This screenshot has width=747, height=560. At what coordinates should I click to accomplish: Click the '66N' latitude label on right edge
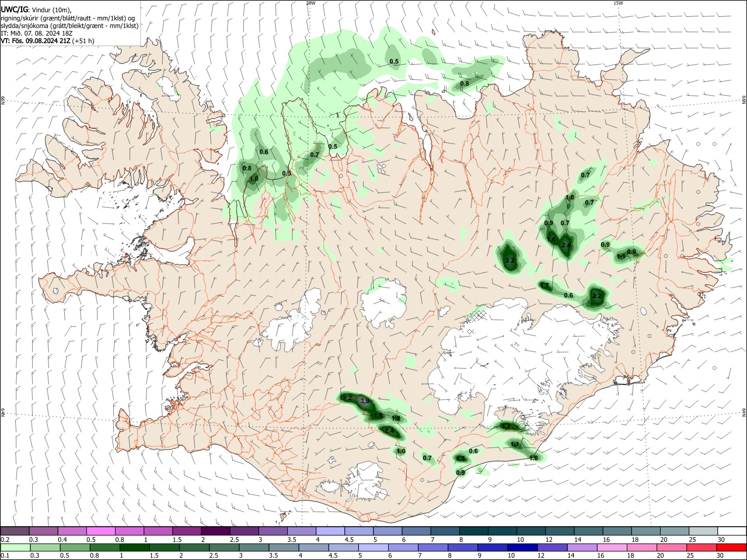click(744, 101)
